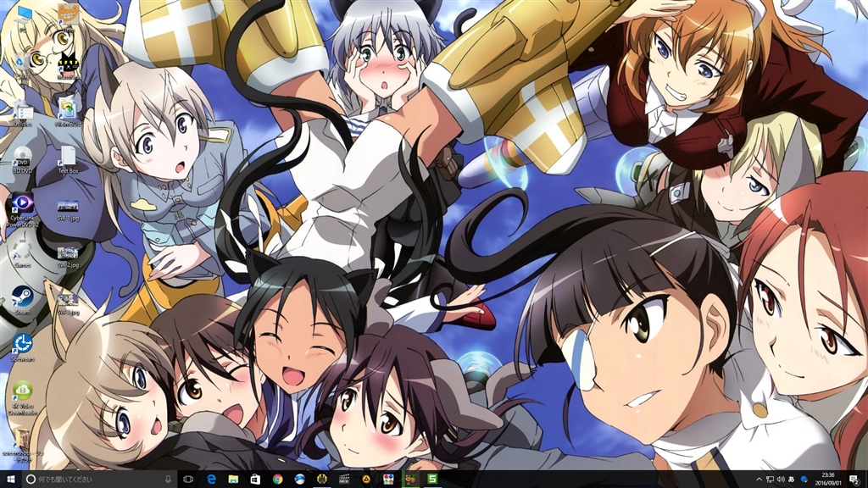Launch Google Chrome from taskbar
868x488 pixels.
(x=277, y=480)
